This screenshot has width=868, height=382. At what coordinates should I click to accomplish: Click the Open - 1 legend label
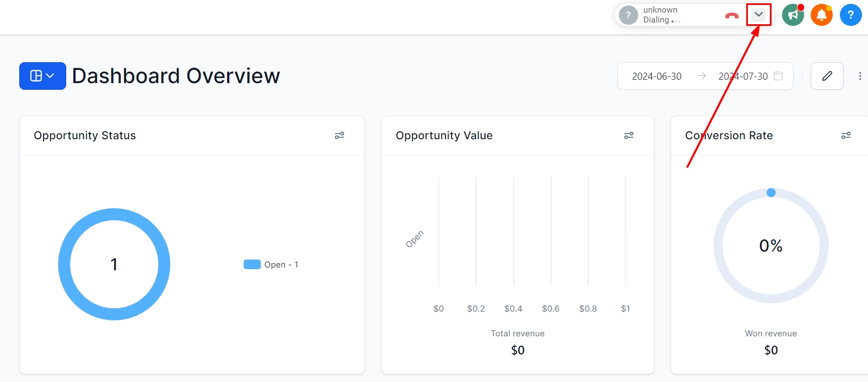click(281, 265)
